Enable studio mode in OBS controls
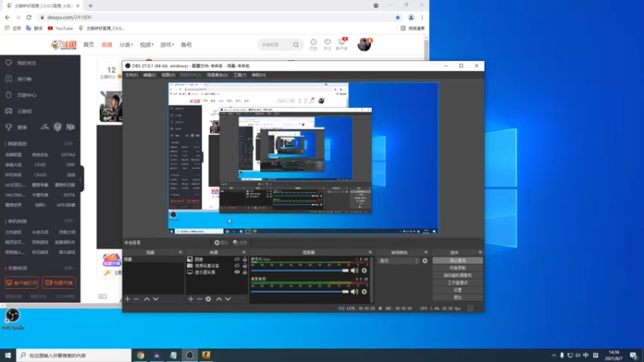The image size is (644, 362). click(x=457, y=283)
